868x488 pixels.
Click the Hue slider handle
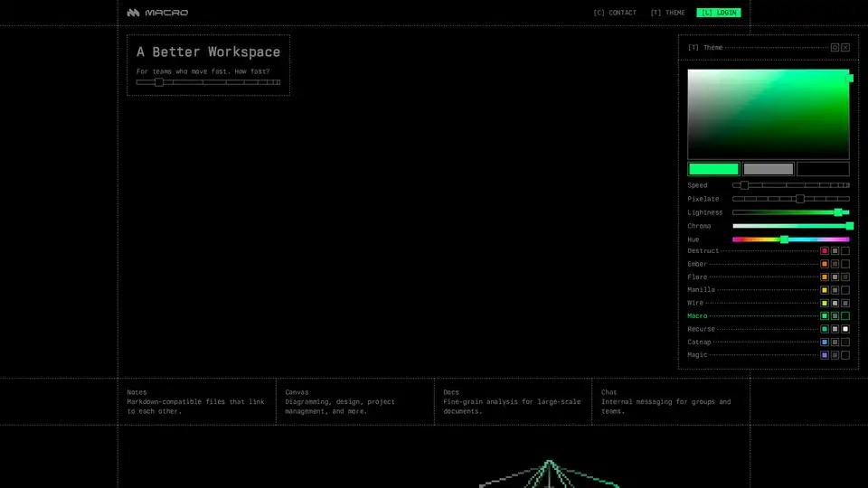[x=784, y=239]
